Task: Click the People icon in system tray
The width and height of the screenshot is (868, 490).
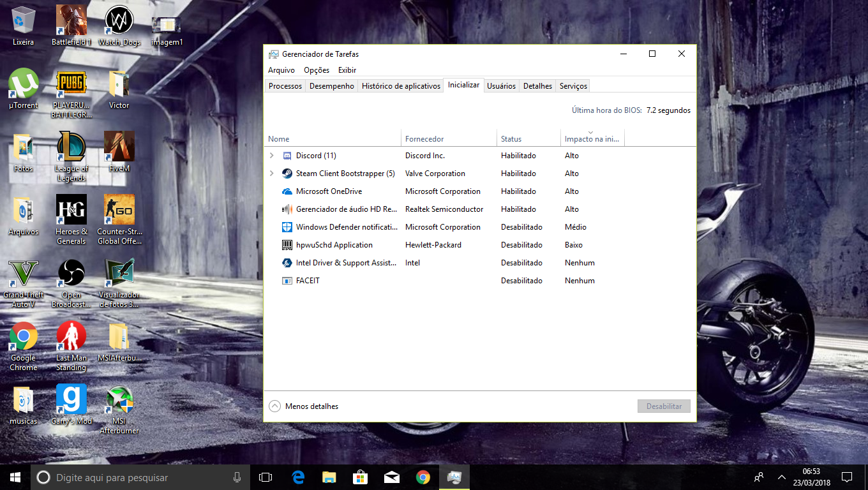Action: 759,477
